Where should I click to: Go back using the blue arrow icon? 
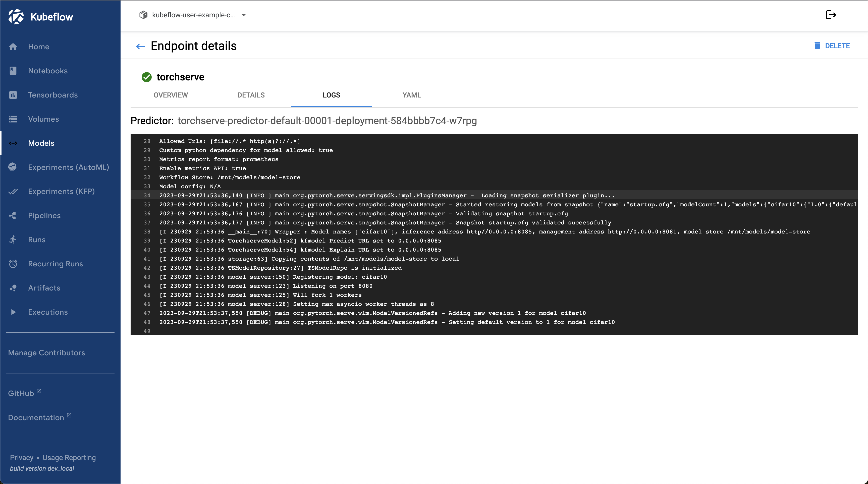point(140,46)
